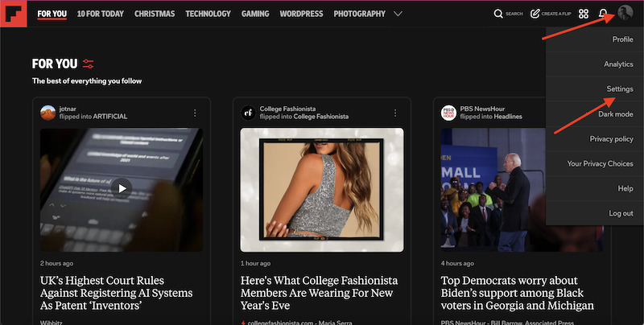Click the Create a Flip pencil icon

pos(535,14)
